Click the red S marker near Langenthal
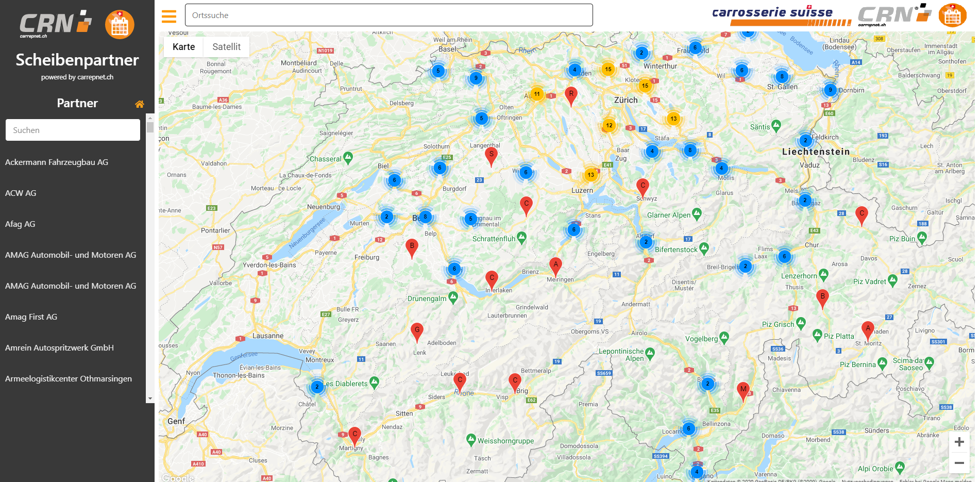This screenshot has height=482, width=980. 491,155
